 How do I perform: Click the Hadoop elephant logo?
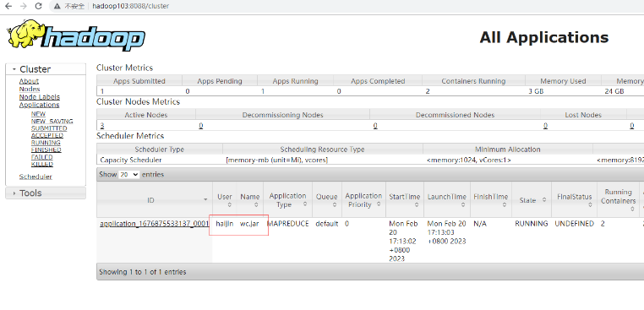point(76,35)
